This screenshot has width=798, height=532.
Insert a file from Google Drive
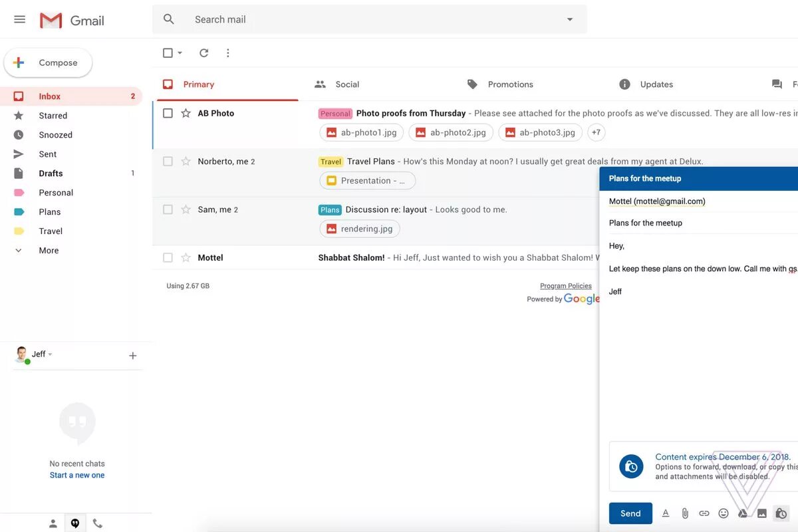tap(743, 513)
